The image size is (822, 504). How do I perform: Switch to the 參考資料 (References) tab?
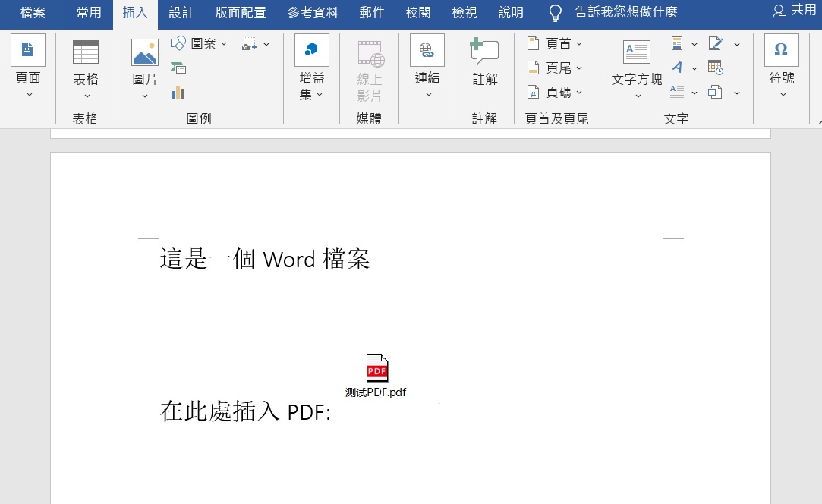313,13
